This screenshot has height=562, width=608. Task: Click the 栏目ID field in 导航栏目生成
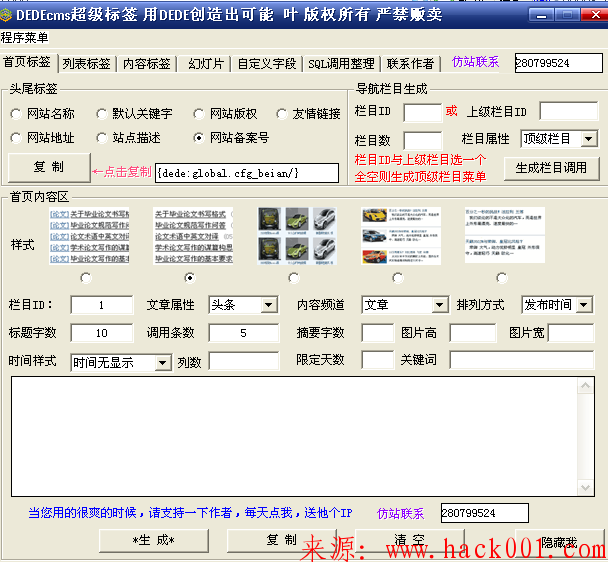pos(422,112)
